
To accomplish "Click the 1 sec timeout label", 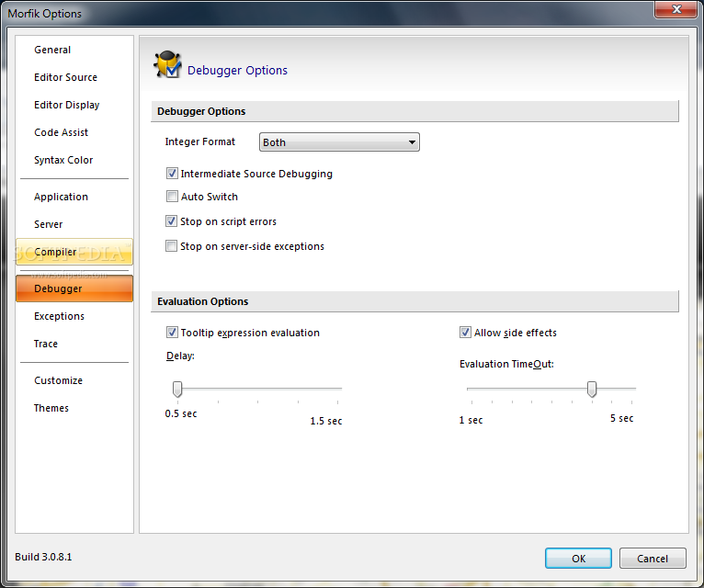I will pyautogui.click(x=471, y=420).
